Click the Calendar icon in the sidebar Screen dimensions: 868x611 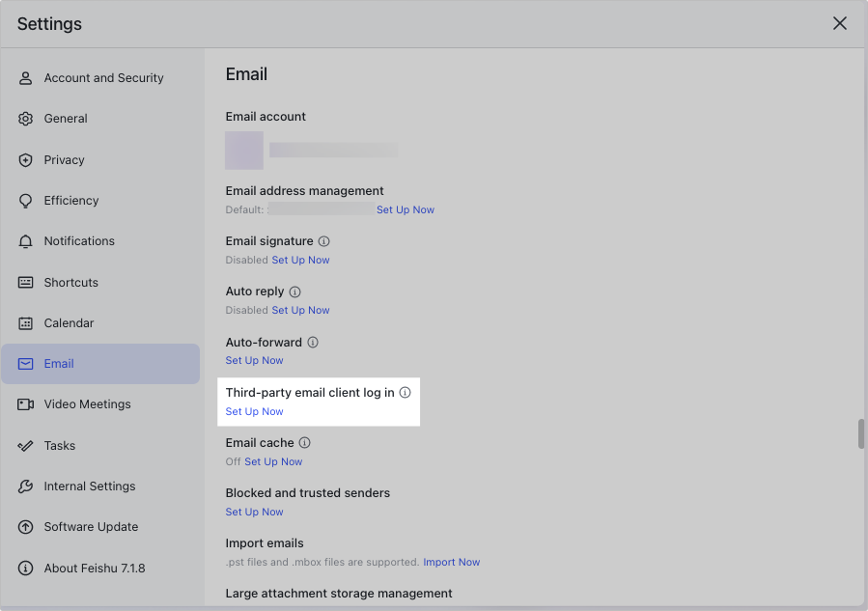click(x=25, y=322)
